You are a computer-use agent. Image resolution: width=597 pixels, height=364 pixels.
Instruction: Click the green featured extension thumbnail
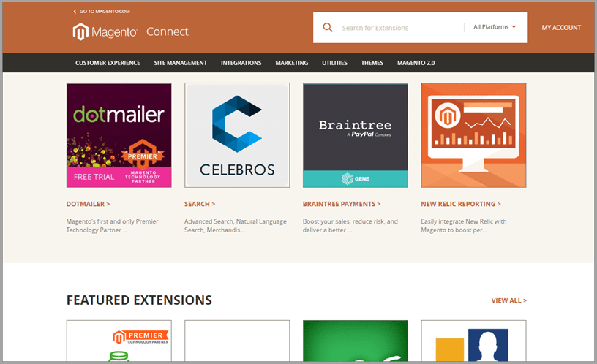356,341
